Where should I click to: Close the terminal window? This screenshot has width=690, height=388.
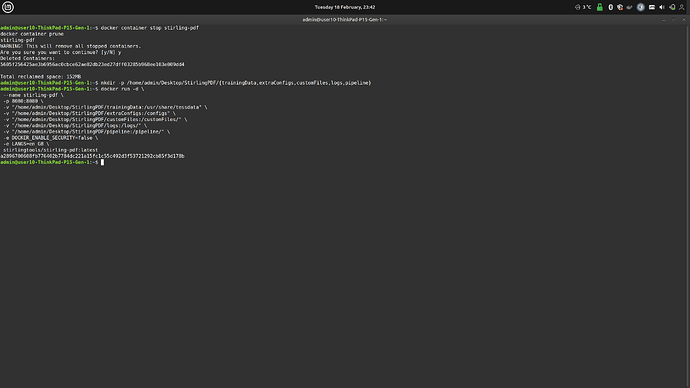click(x=684, y=20)
